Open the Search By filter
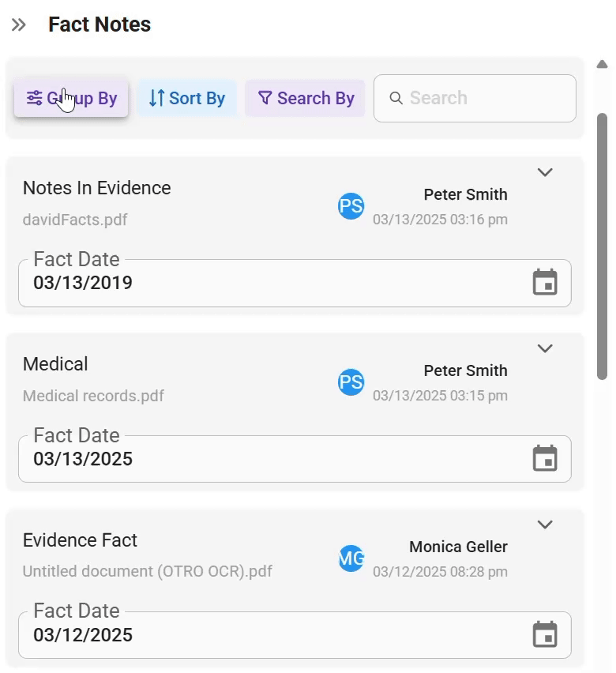 tap(305, 98)
